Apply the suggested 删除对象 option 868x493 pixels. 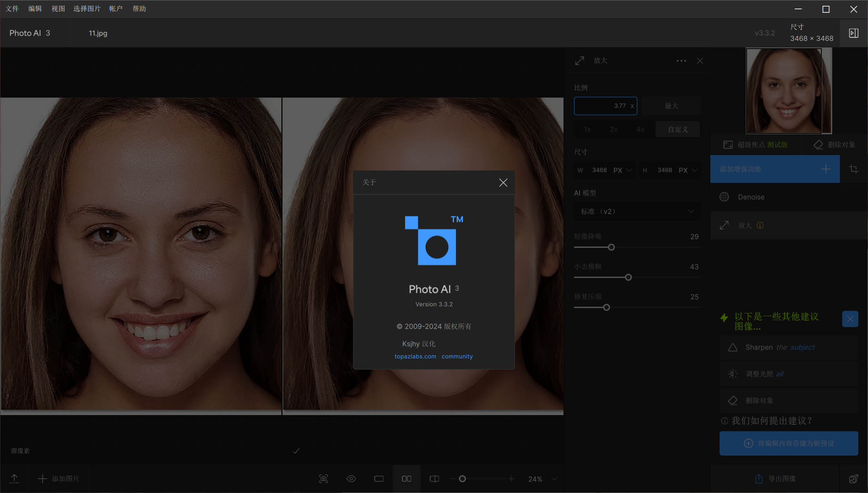tap(789, 400)
